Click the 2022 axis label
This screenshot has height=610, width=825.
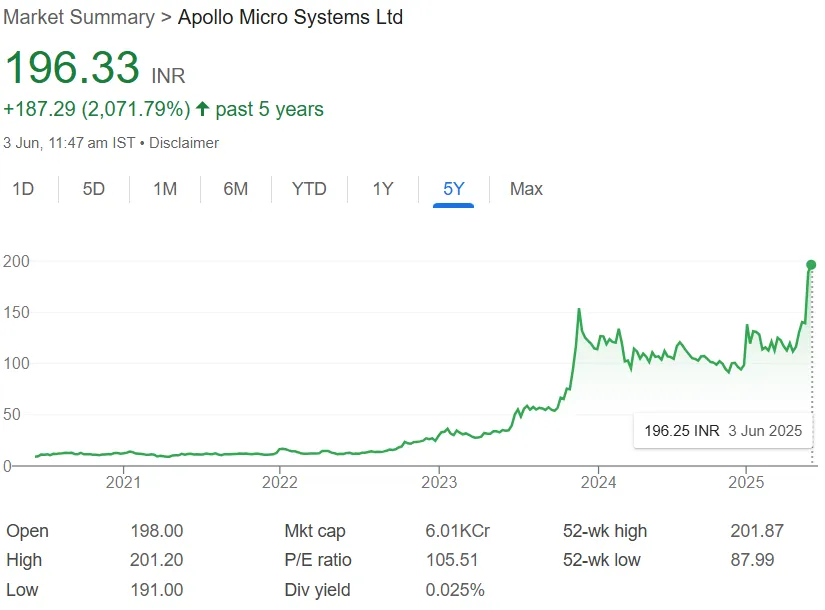pyautogui.click(x=279, y=482)
